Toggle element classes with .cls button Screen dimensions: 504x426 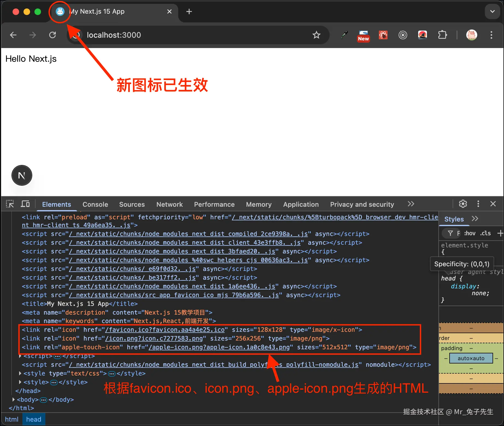point(486,233)
